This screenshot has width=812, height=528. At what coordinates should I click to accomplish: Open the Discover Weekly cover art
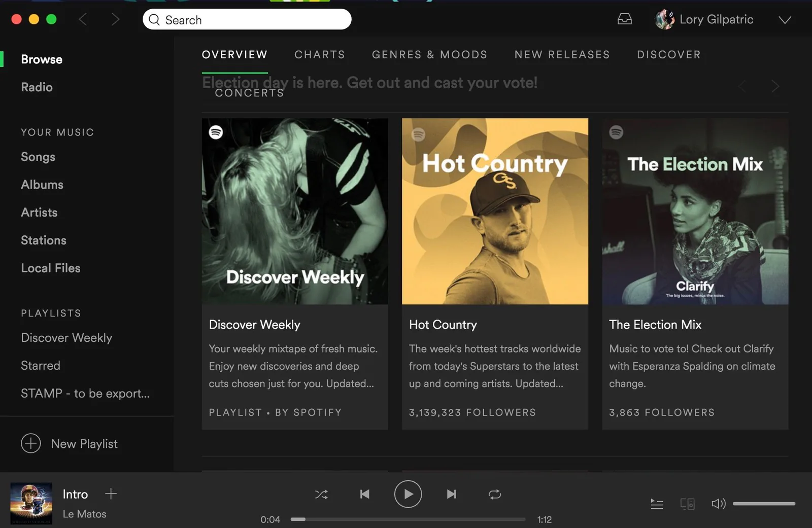[x=295, y=212]
